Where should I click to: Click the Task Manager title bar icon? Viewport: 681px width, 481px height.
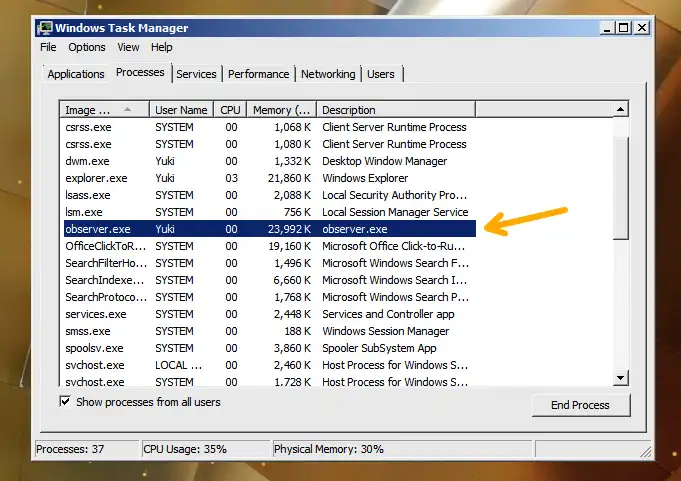pos(44,28)
